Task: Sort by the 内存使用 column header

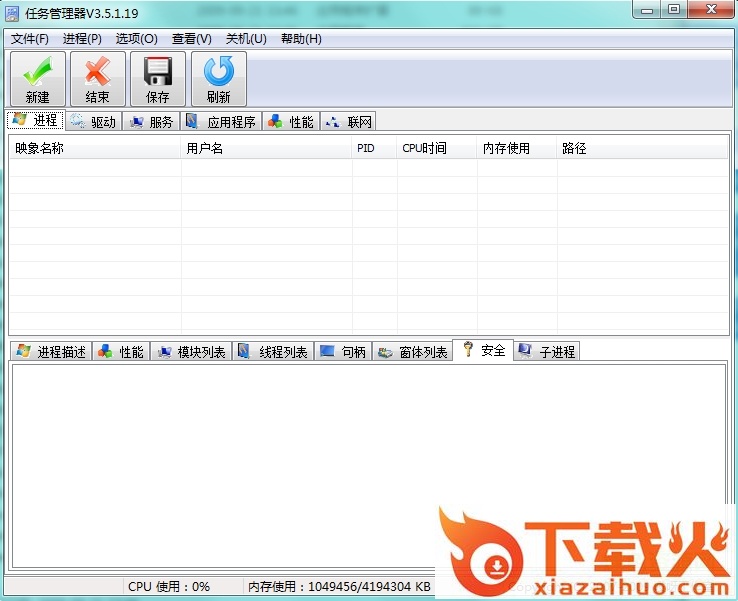Action: click(x=517, y=148)
